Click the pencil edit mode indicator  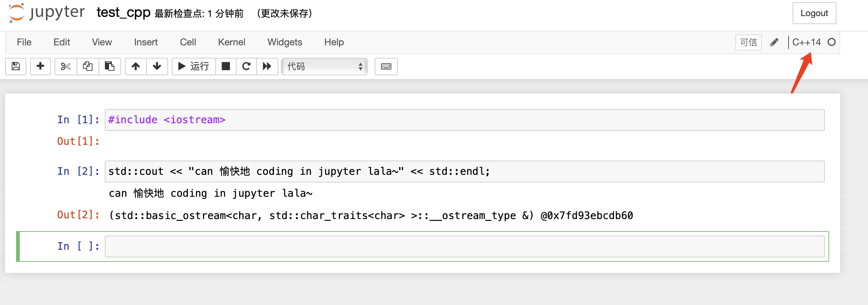pyautogui.click(x=774, y=42)
